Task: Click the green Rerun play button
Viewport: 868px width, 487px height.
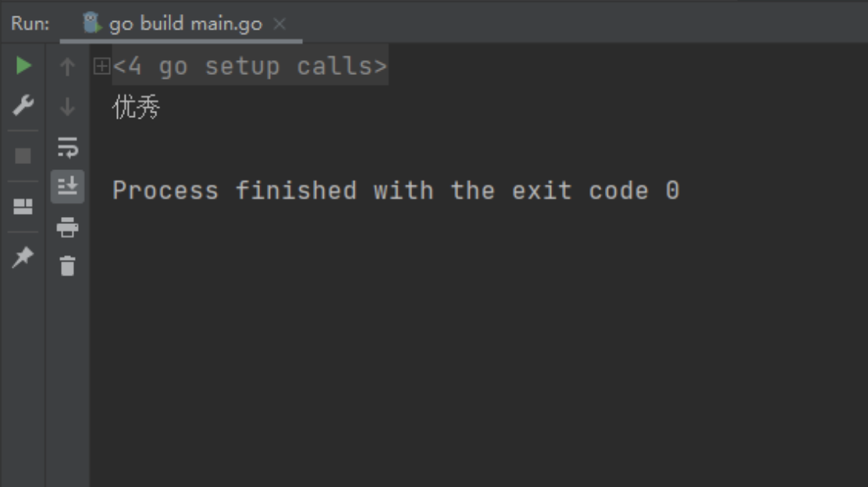Action: [23, 66]
